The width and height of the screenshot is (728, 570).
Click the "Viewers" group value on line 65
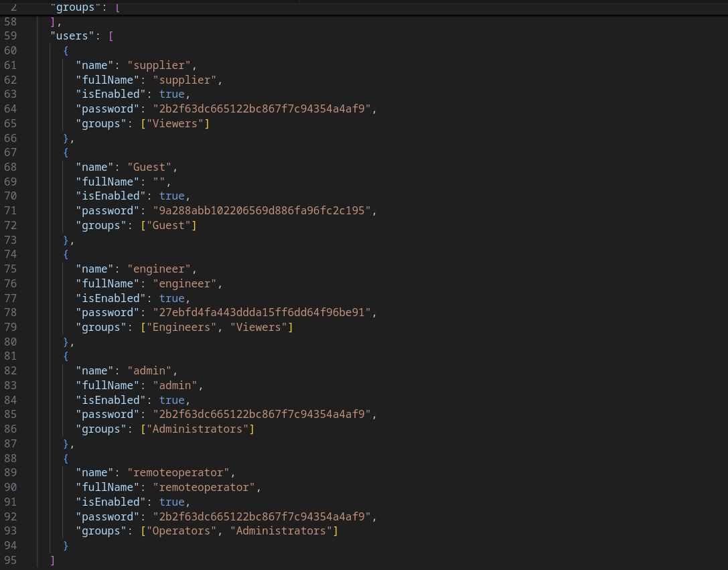click(x=178, y=123)
